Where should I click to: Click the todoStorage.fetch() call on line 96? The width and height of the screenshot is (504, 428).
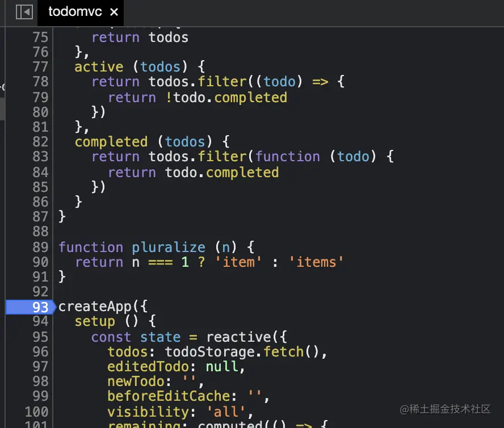(244, 351)
